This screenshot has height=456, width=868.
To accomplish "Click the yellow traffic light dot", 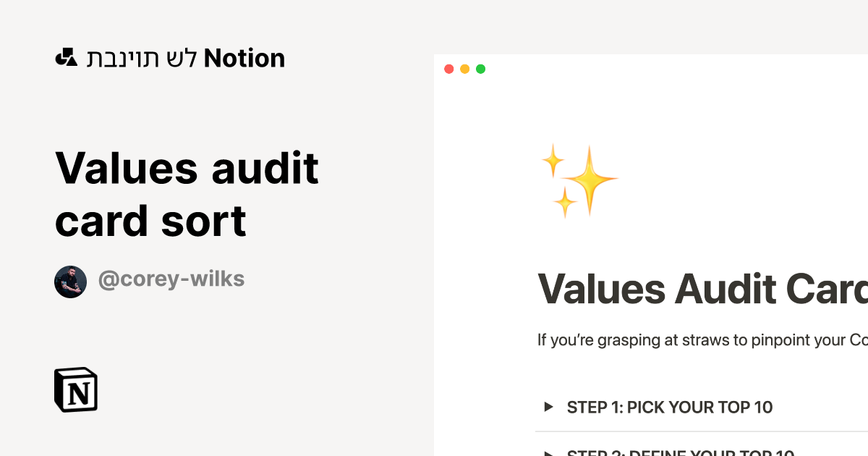I will (x=465, y=69).
